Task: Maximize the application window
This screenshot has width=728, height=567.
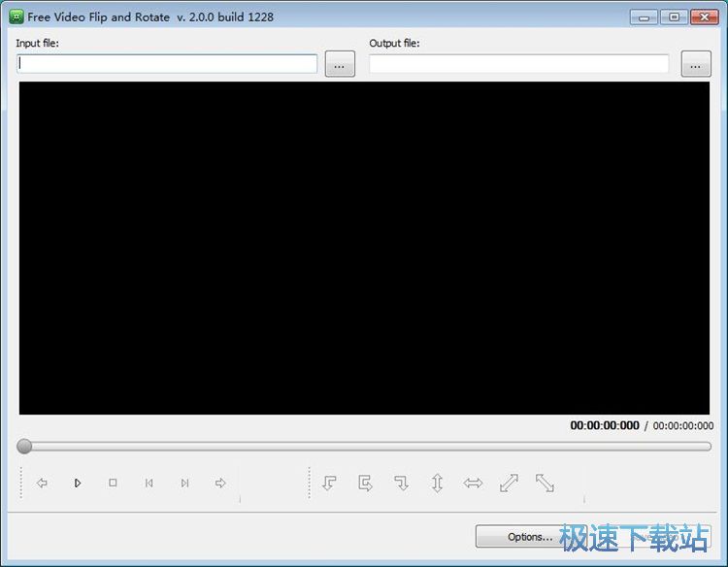Action: pyautogui.click(x=674, y=17)
